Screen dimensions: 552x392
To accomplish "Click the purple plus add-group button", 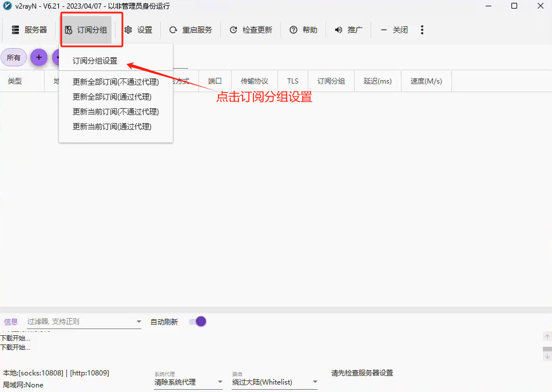I will click(39, 57).
